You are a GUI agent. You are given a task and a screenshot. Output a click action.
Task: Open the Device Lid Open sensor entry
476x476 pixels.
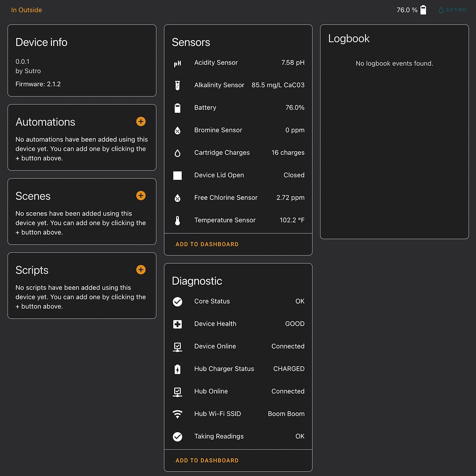pos(238,175)
